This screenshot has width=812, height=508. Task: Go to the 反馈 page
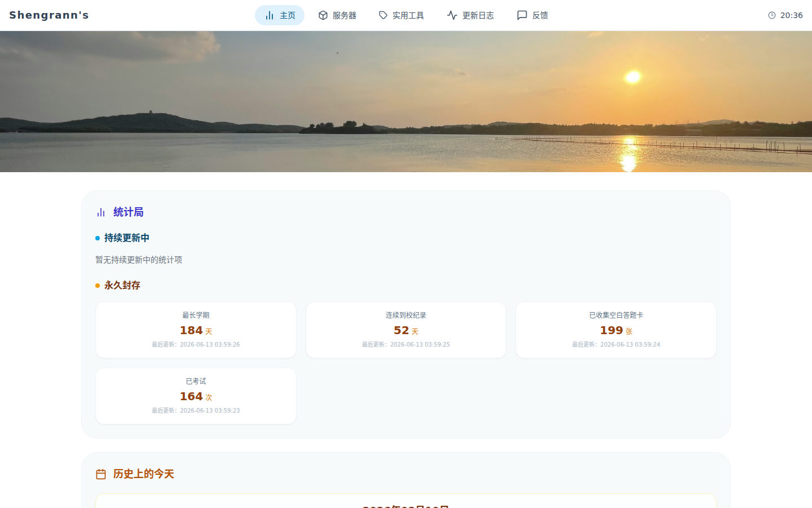(x=532, y=15)
